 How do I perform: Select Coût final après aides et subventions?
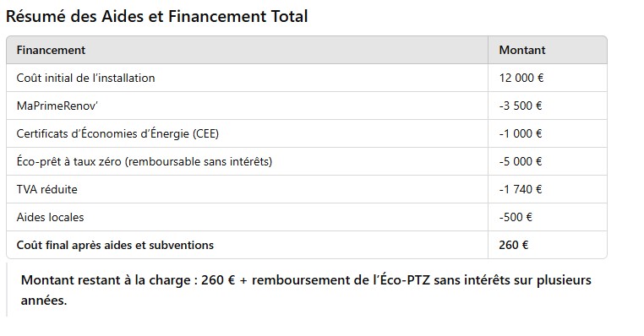pyautogui.click(x=115, y=246)
